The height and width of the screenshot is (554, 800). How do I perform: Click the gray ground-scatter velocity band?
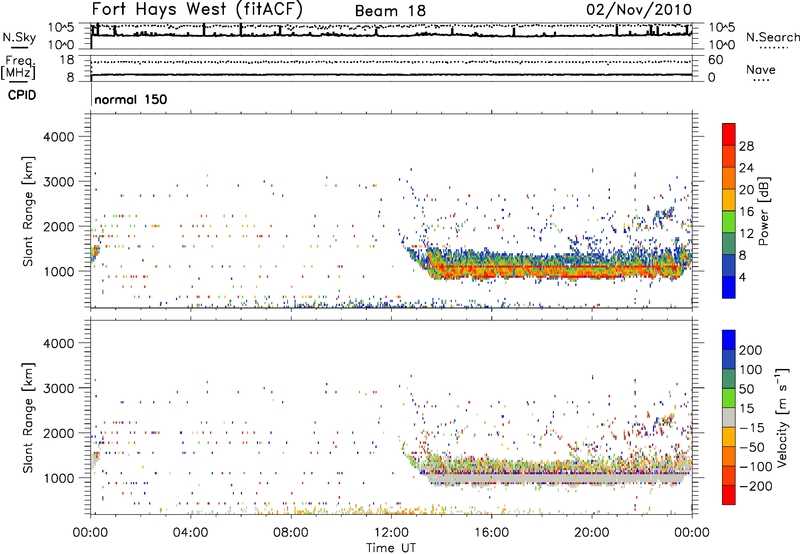click(556, 479)
